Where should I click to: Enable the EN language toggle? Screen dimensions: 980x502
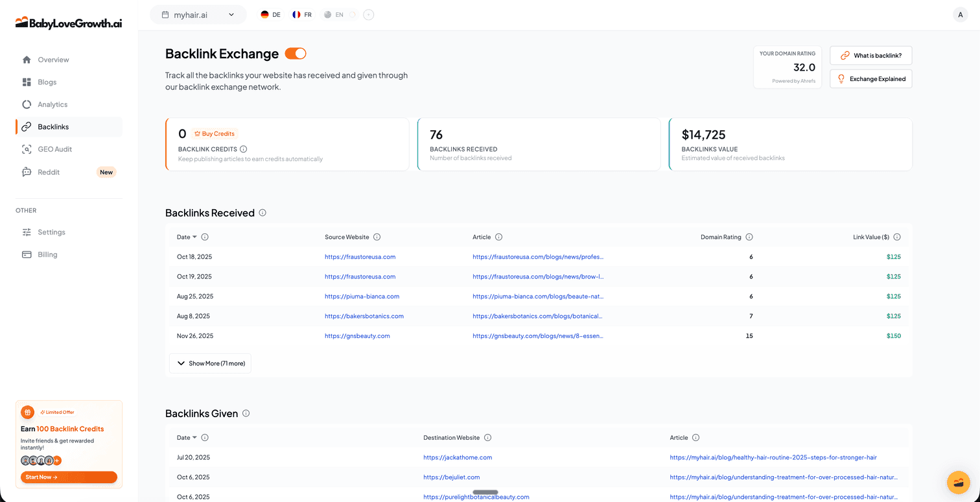[334, 14]
